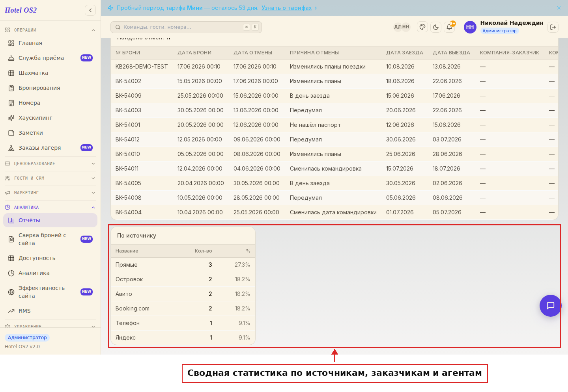This screenshot has width=568, height=392.
Task: Click the Островок source row
Action: [183, 279]
